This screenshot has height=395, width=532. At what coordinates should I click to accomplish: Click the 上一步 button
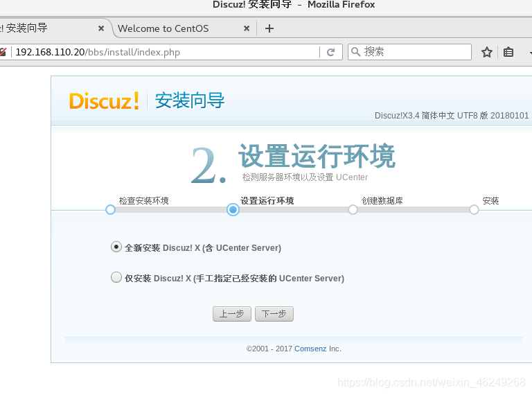[232, 314]
